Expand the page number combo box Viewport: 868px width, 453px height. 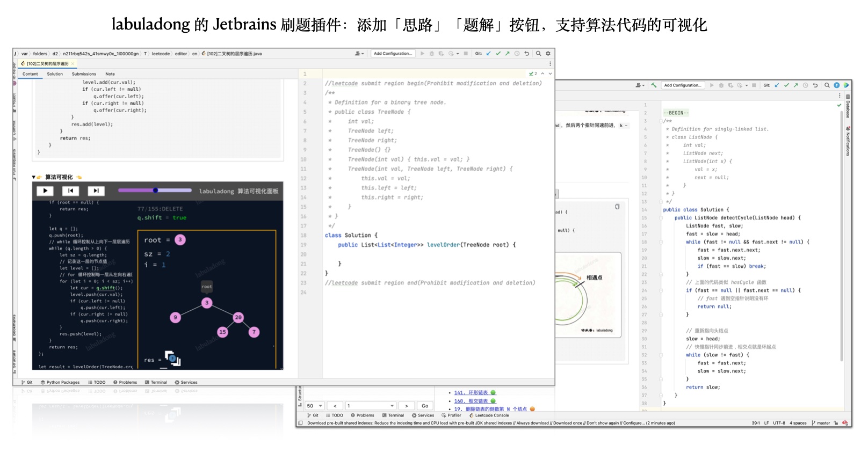(x=392, y=406)
